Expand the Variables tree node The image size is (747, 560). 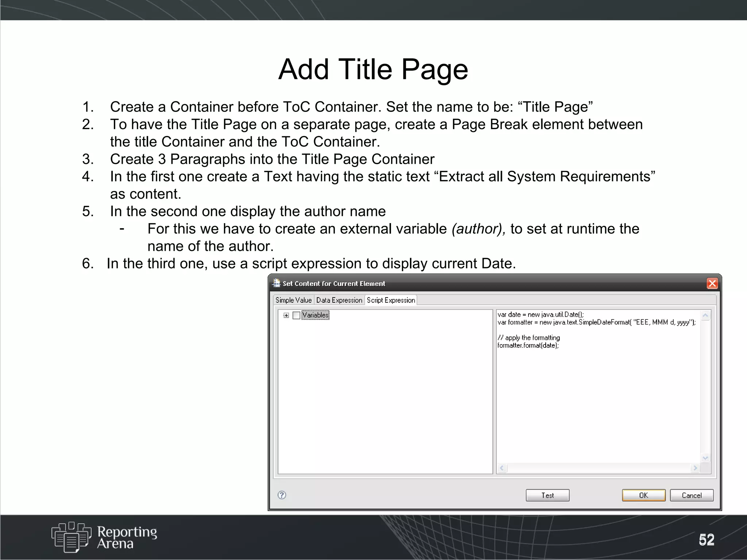pyautogui.click(x=286, y=315)
